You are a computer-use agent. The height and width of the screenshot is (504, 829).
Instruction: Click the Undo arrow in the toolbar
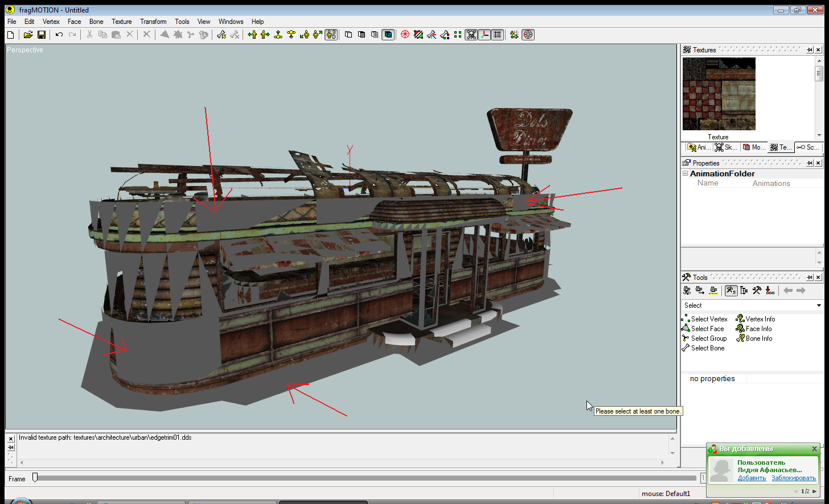(x=59, y=35)
